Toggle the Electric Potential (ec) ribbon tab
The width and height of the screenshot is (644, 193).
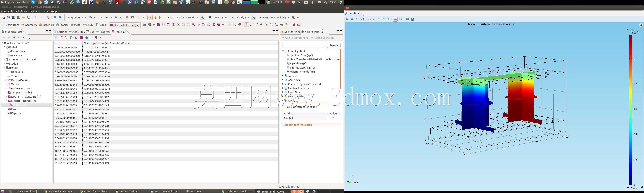[124, 25]
